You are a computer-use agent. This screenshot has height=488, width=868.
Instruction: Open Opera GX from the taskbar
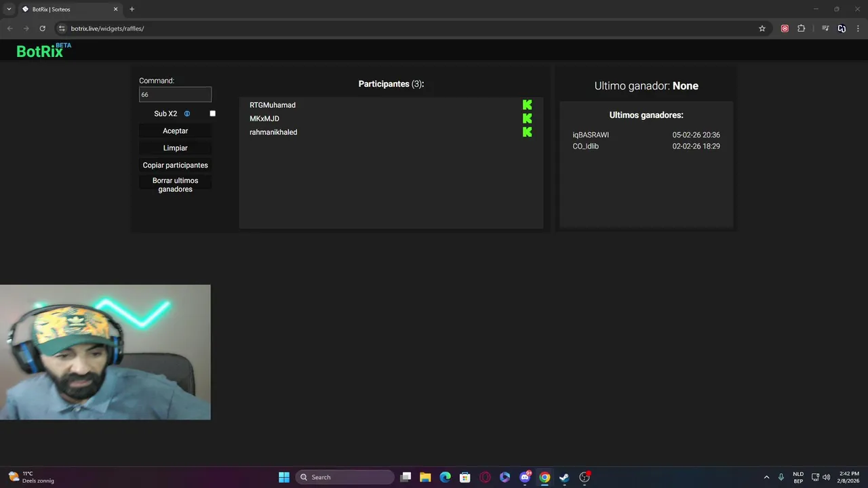coord(485,477)
